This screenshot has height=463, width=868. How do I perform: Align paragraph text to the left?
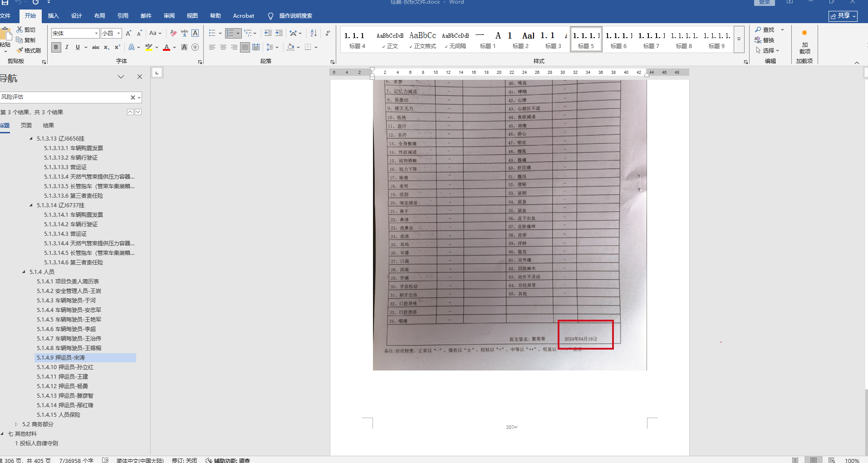point(212,47)
